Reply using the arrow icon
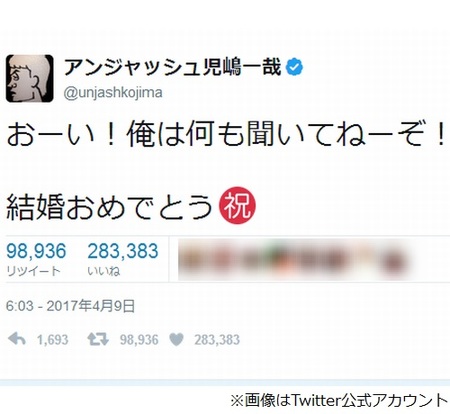450x414 pixels. click(x=17, y=339)
